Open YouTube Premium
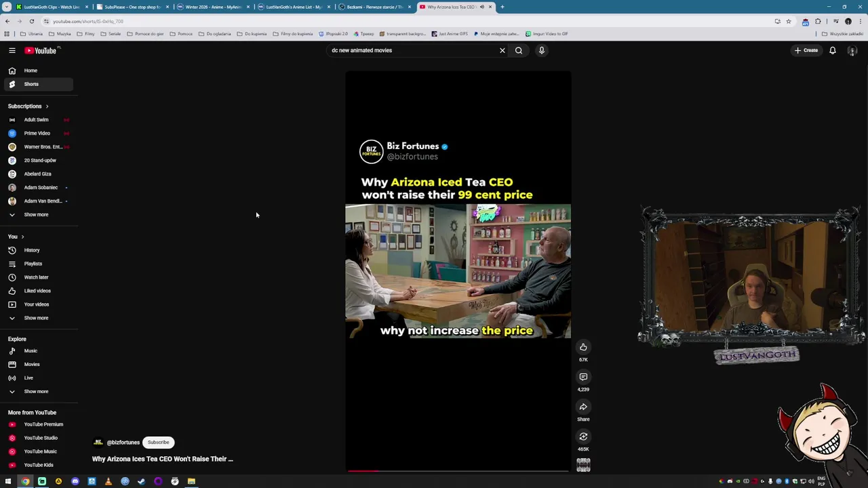This screenshot has height=488, width=868. coord(37,424)
